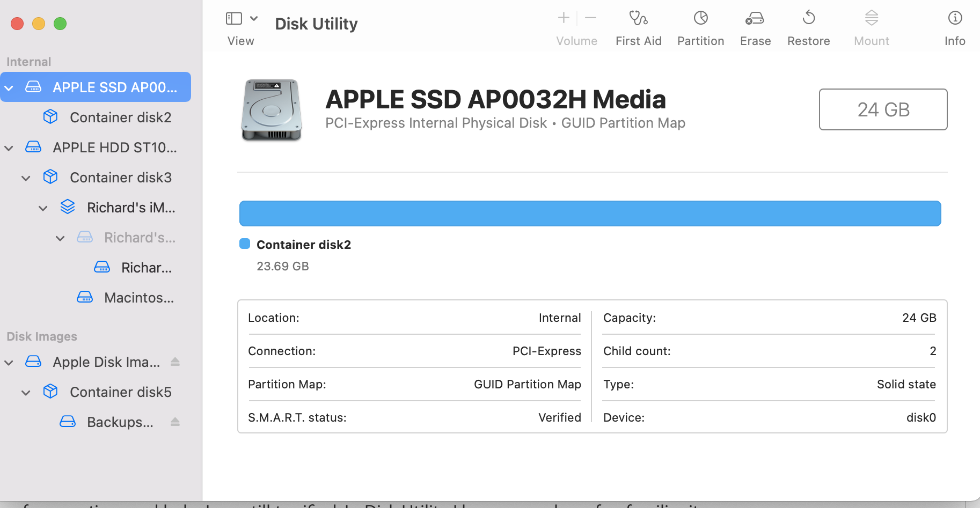
Task: Click the add volume plus icon
Action: 564,18
